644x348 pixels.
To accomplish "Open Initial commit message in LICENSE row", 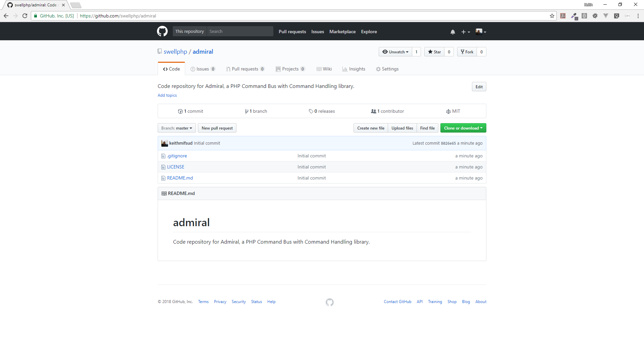I will tap(312, 167).
